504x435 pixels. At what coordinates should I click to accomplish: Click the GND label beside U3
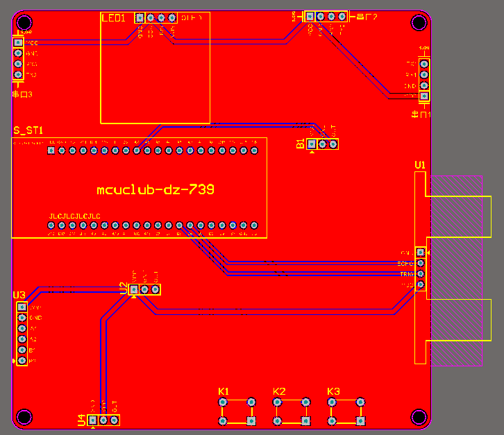35,318
